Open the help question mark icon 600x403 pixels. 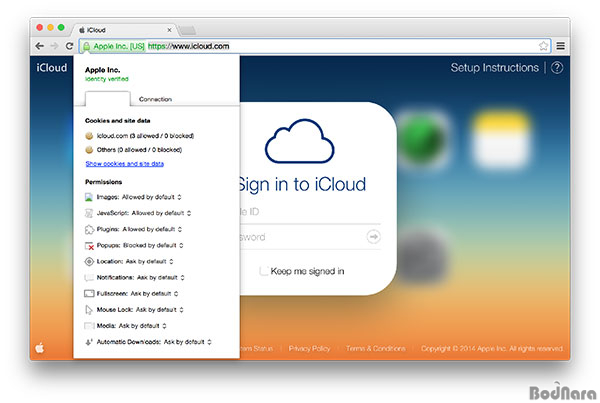point(557,68)
